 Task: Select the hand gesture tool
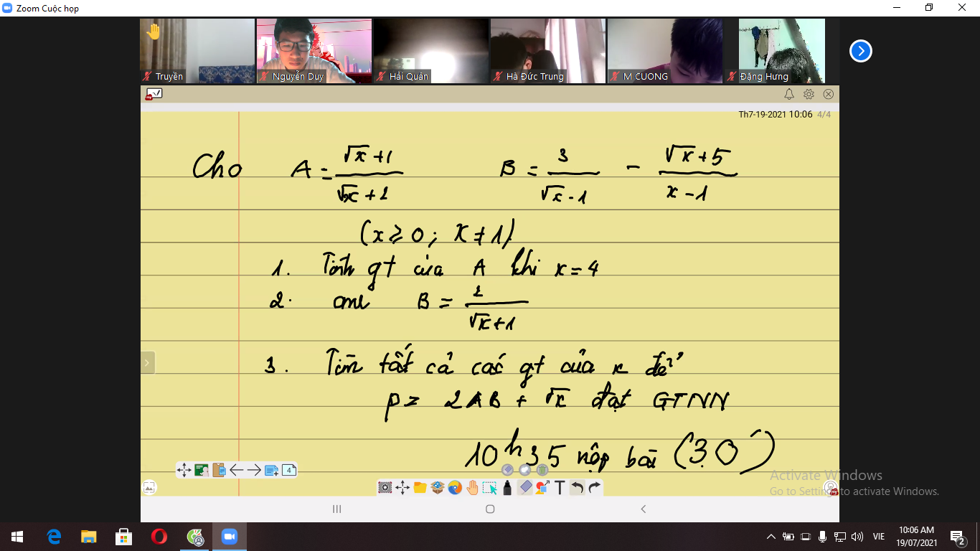472,488
